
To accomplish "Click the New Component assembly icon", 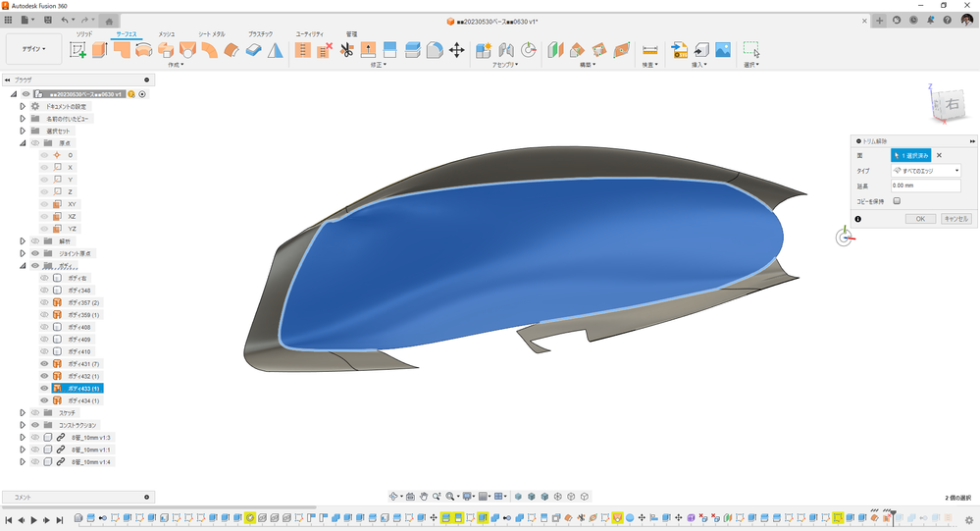I will coord(484,50).
